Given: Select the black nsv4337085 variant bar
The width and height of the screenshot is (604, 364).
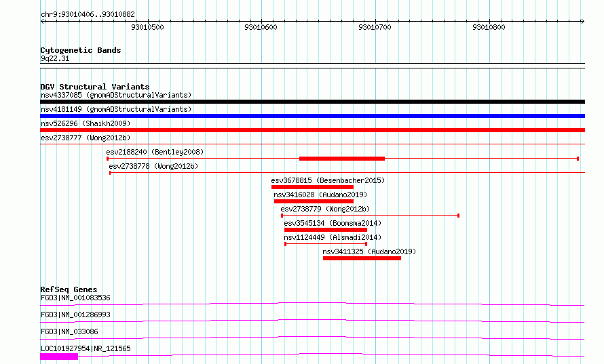Looking at the screenshot, I should (312, 102).
